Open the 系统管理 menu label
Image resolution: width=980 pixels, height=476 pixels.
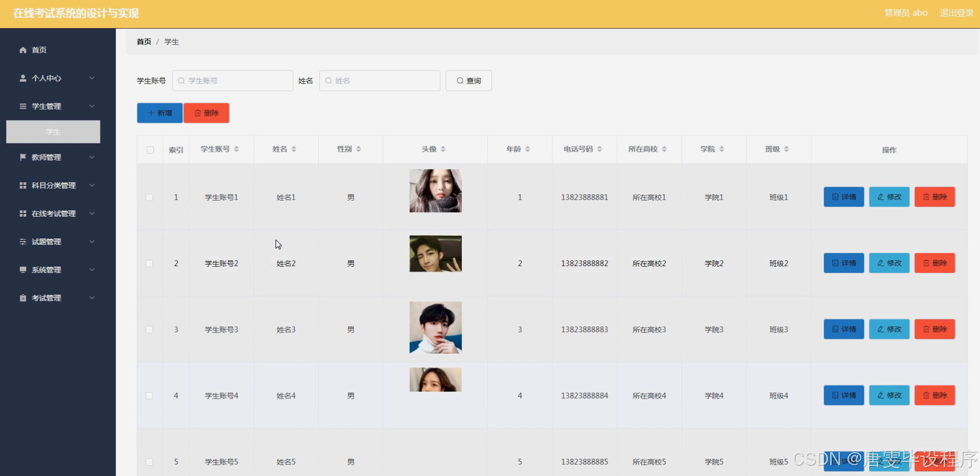[46, 269]
